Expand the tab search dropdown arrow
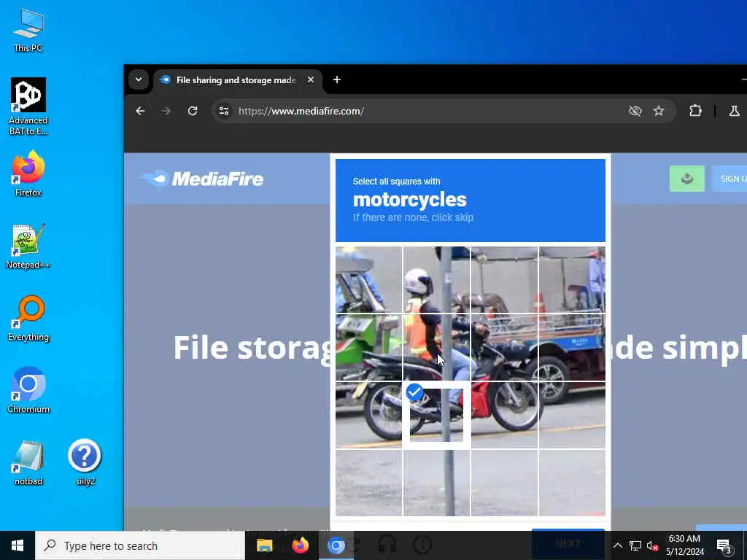Screen dimensions: 747x560 click(x=139, y=79)
